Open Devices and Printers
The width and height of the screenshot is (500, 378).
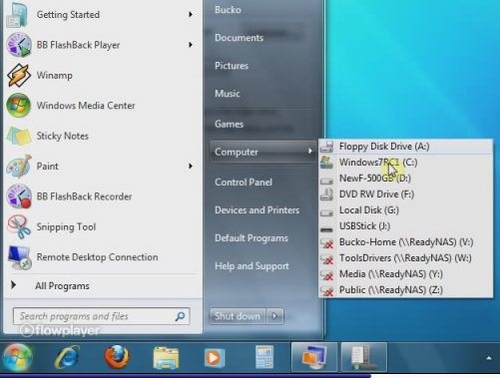click(257, 210)
